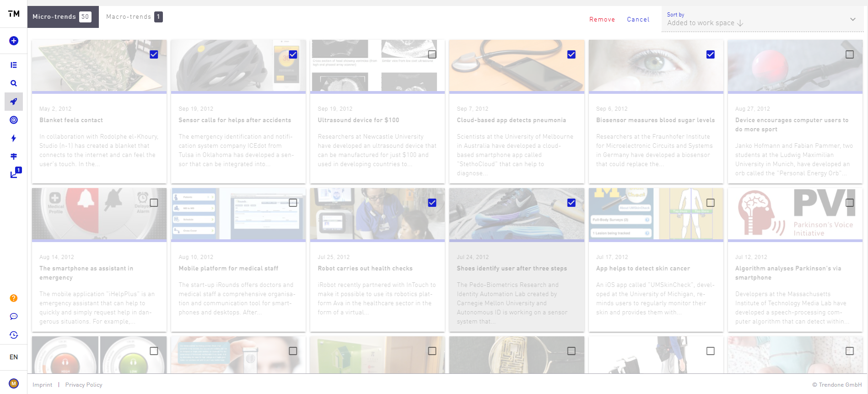Click "Device encourages computer users to do more sport"

click(792, 125)
